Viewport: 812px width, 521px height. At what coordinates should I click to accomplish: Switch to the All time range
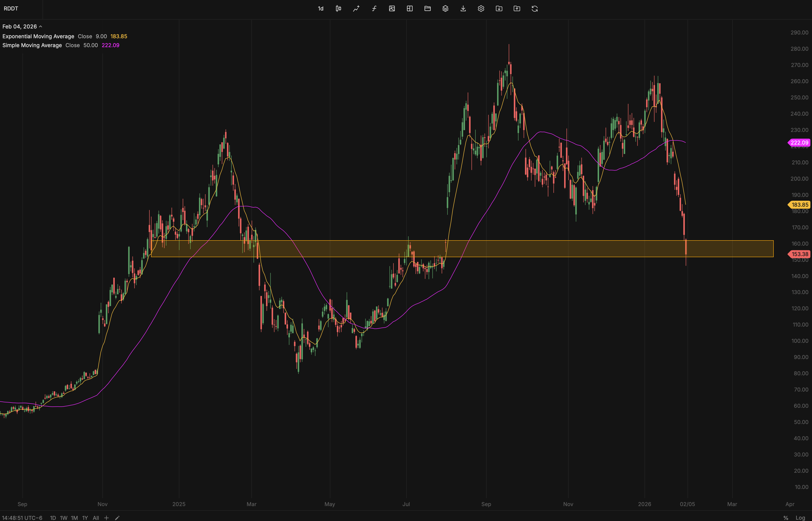tap(96, 518)
